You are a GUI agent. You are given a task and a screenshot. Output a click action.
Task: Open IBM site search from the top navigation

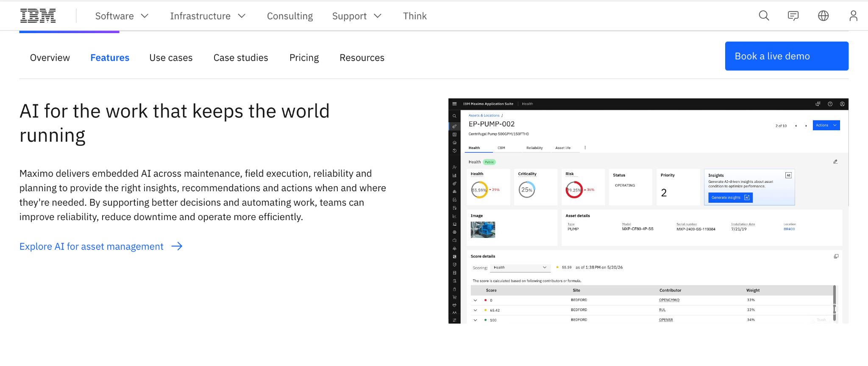pyautogui.click(x=764, y=16)
